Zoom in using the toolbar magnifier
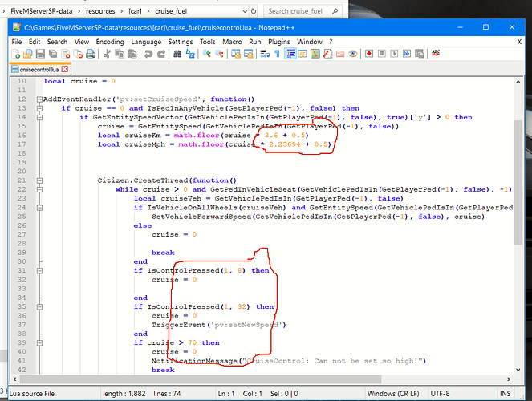This screenshot has width=532, height=401. (206, 54)
